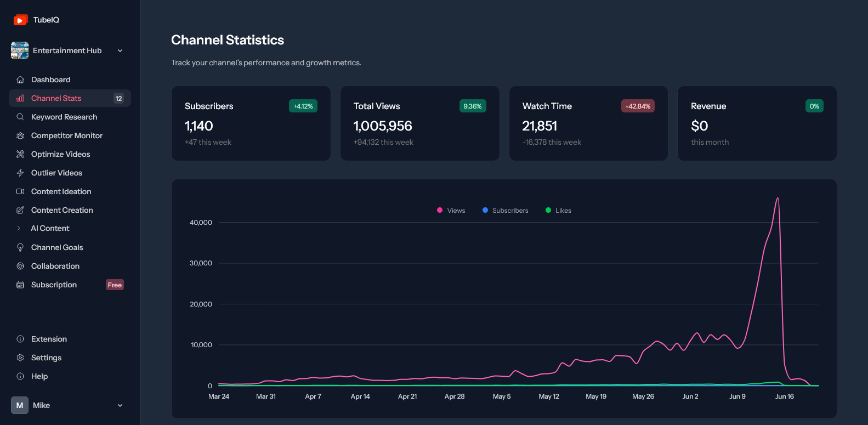Click the Watch Time stats card
The width and height of the screenshot is (868, 425).
[588, 123]
